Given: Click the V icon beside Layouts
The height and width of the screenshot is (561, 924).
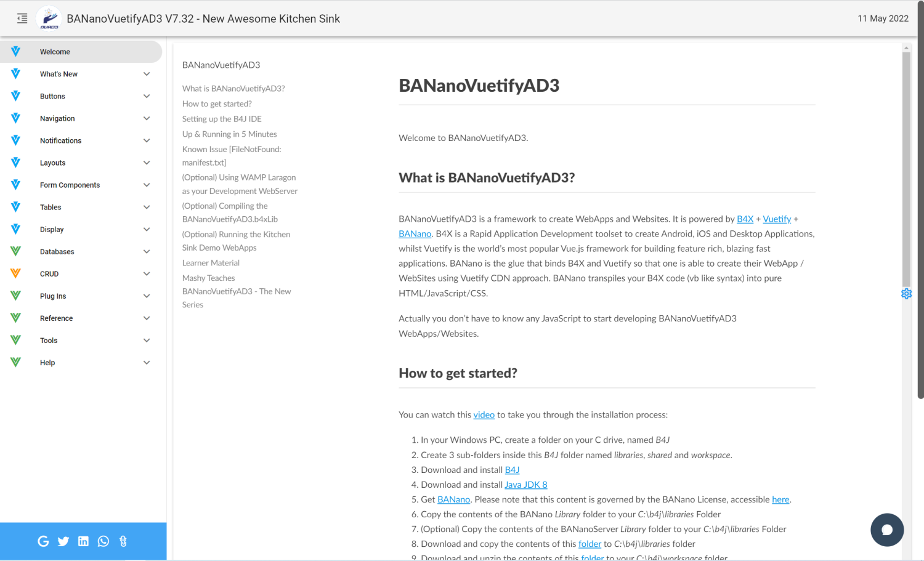Looking at the screenshot, I should coord(15,163).
